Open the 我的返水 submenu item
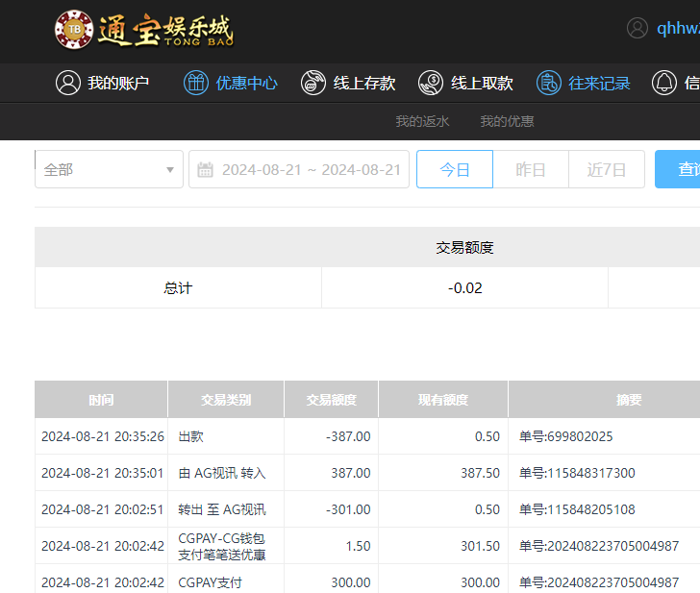This screenshot has width=700, height=593. tap(422, 122)
